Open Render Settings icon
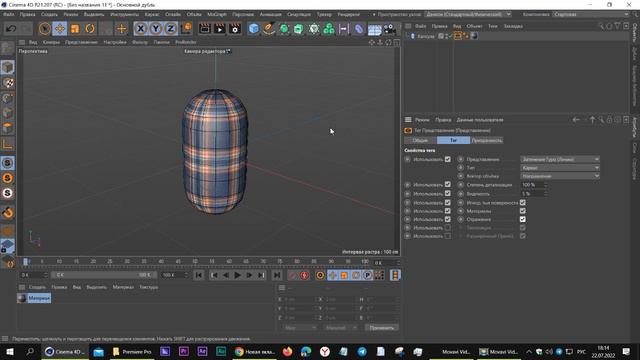The height and width of the screenshot is (360, 640). coord(235,29)
